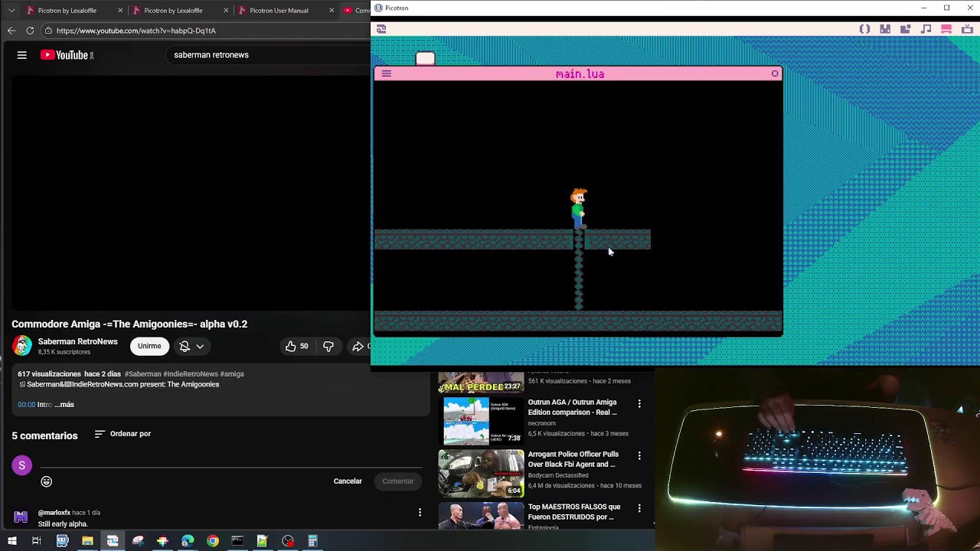Jump to 00:00 Intro timestamp
The height and width of the screenshot is (551, 980).
27,405
